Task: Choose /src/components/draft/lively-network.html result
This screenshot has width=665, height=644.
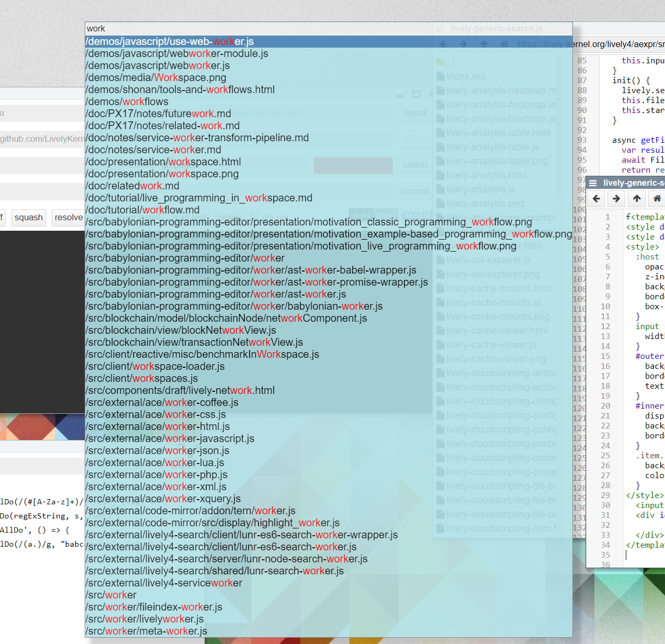Action: [x=180, y=391]
